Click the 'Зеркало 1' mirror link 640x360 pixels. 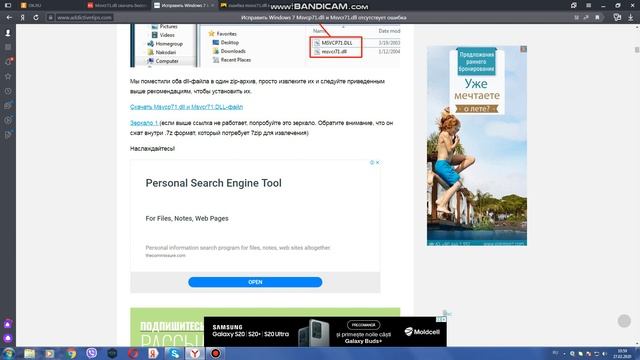click(144, 123)
